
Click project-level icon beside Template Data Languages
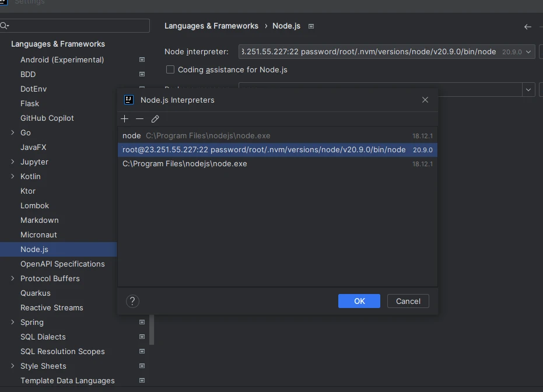coord(142,380)
